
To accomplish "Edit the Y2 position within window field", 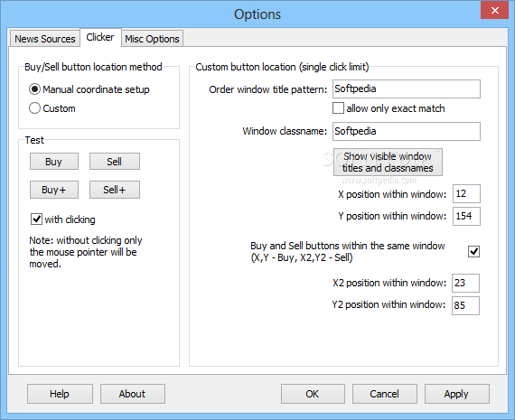I will (x=465, y=305).
